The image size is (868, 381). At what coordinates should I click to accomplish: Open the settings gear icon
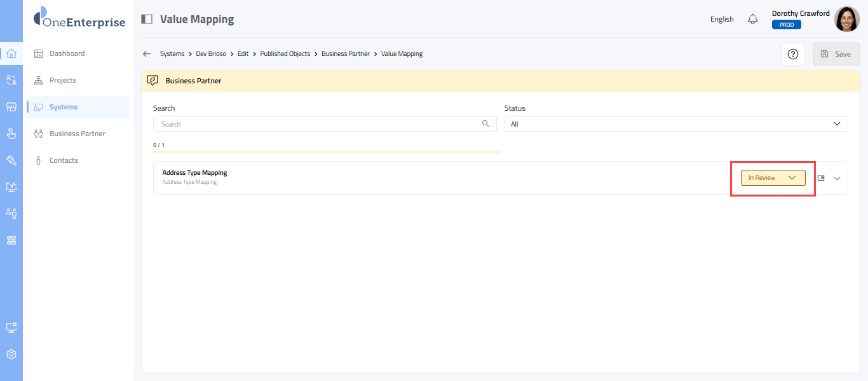(x=11, y=354)
